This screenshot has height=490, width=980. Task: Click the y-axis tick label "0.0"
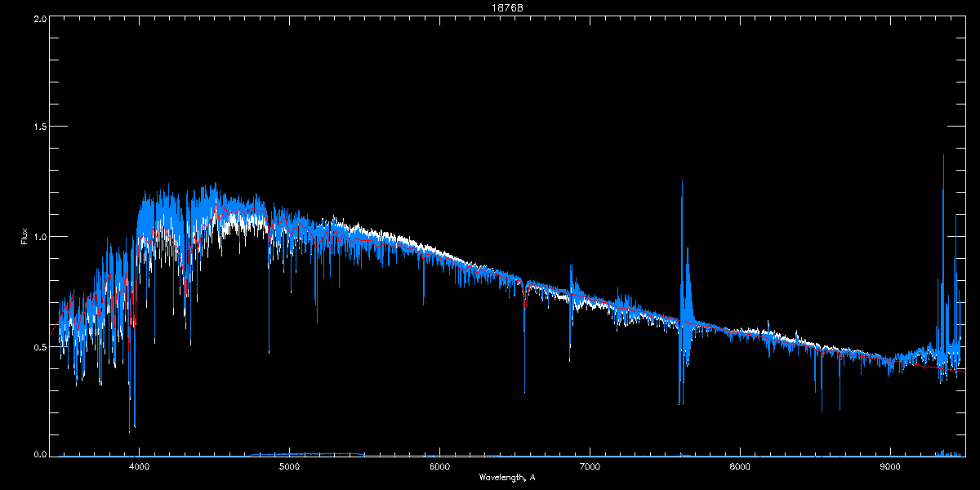[x=39, y=454]
